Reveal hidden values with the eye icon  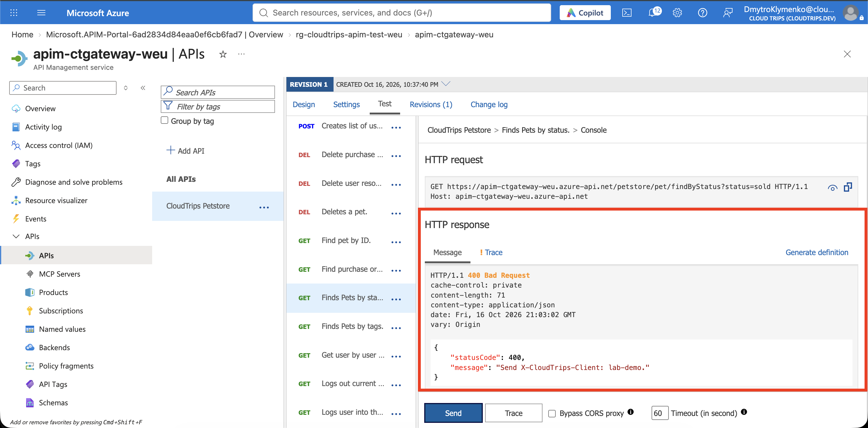point(832,188)
